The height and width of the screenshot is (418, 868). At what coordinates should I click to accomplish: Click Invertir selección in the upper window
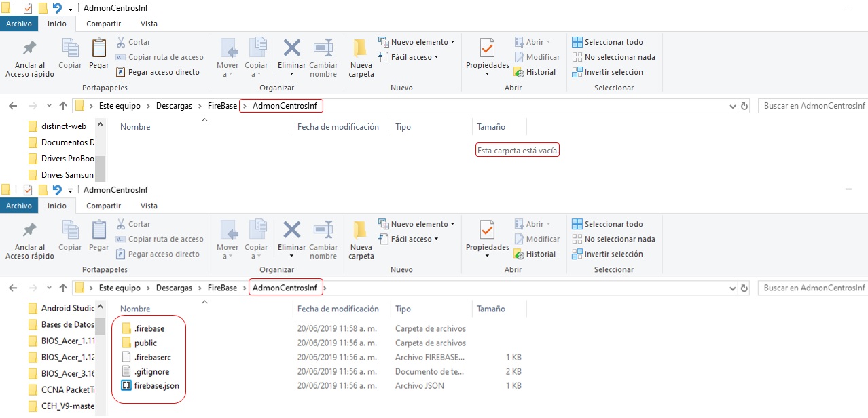click(613, 72)
